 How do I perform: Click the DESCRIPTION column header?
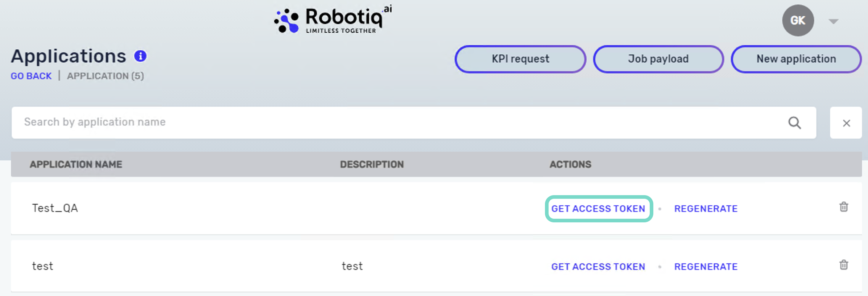[372, 164]
